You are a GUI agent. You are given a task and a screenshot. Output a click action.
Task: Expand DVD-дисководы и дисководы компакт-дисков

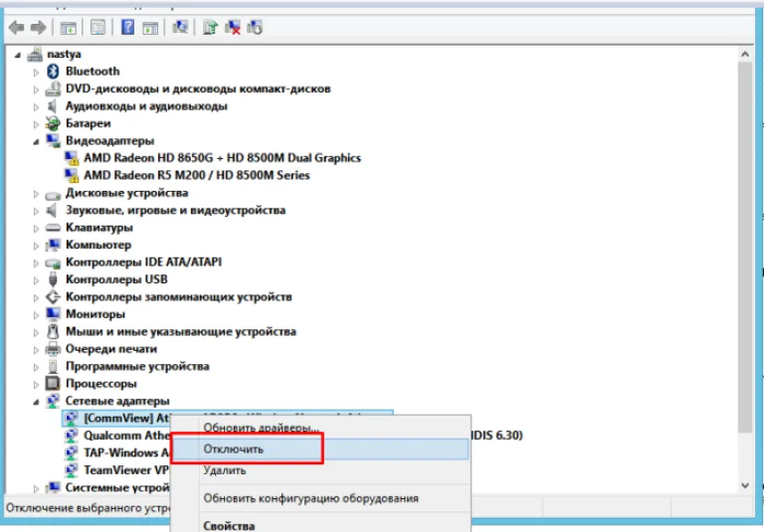click(x=36, y=89)
